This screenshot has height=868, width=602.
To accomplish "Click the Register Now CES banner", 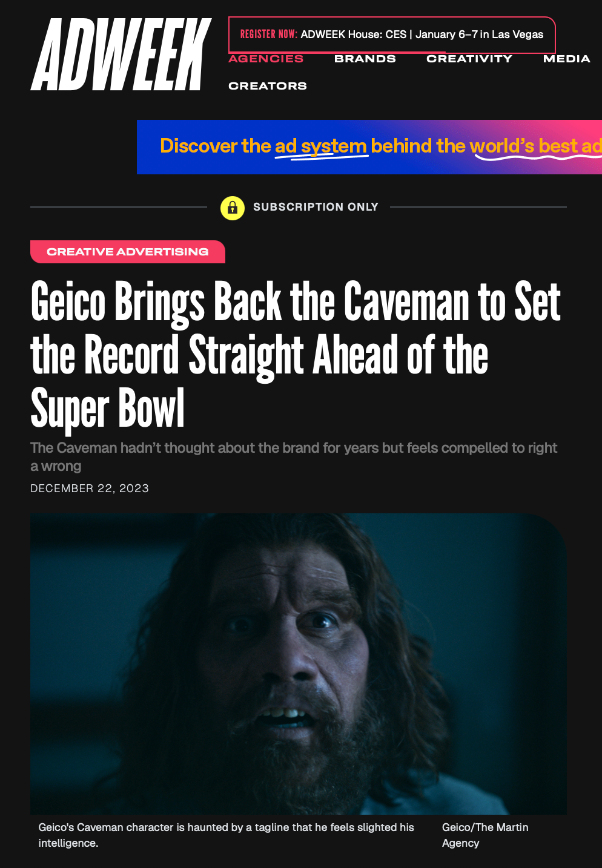I will [x=392, y=35].
